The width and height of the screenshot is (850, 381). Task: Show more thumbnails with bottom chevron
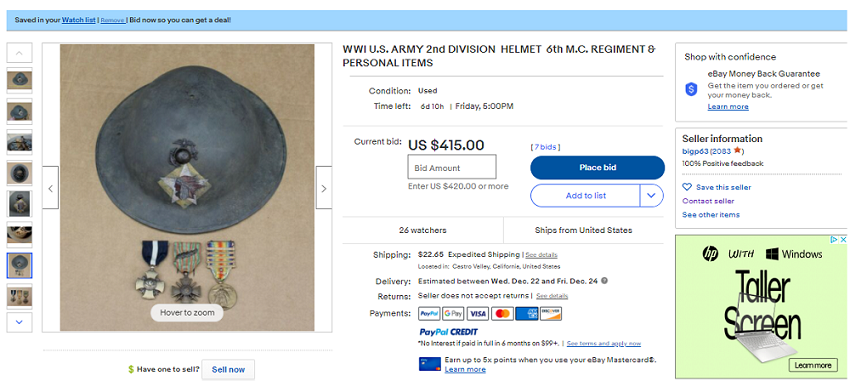[20, 322]
